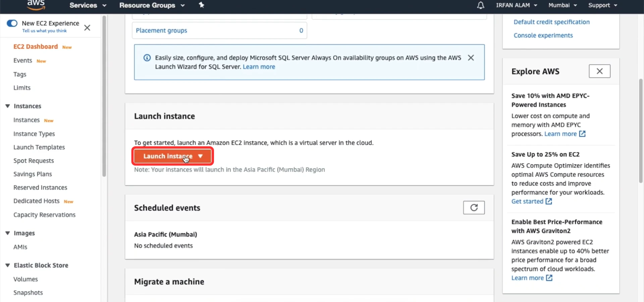This screenshot has width=644, height=302.
Task: Open Savings Plans in sidebar
Action: 33,174
